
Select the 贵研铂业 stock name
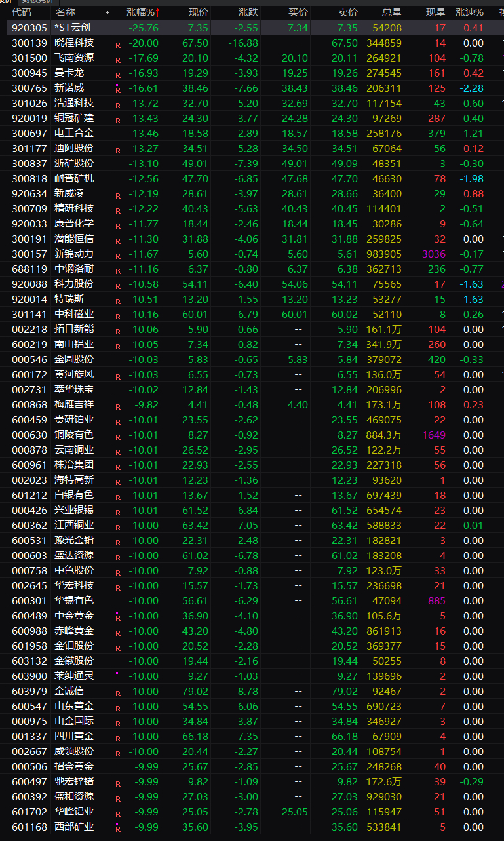click(x=74, y=420)
